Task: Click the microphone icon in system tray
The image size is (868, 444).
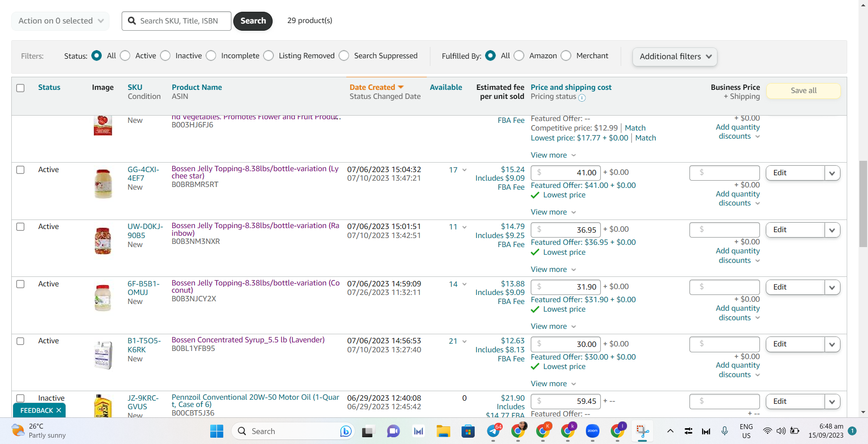Action: [x=725, y=431]
